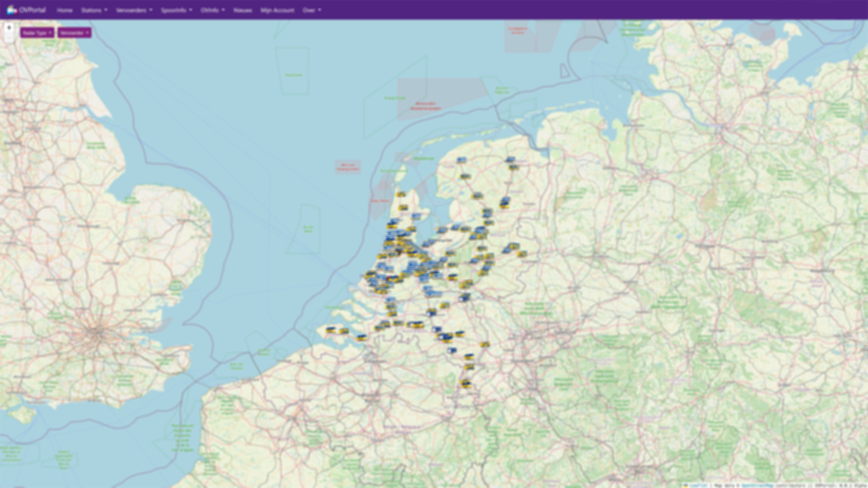
Task: Click the Home navigation link
Action: [x=65, y=10]
